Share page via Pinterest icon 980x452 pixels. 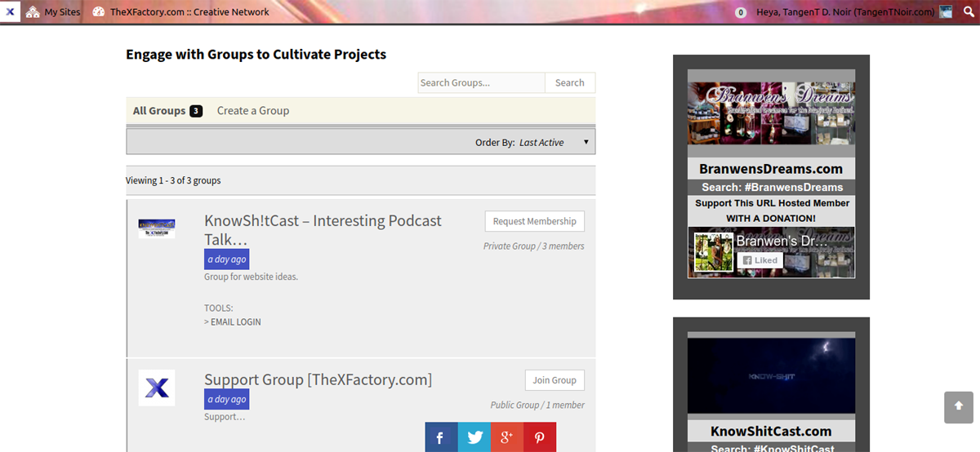(x=539, y=437)
